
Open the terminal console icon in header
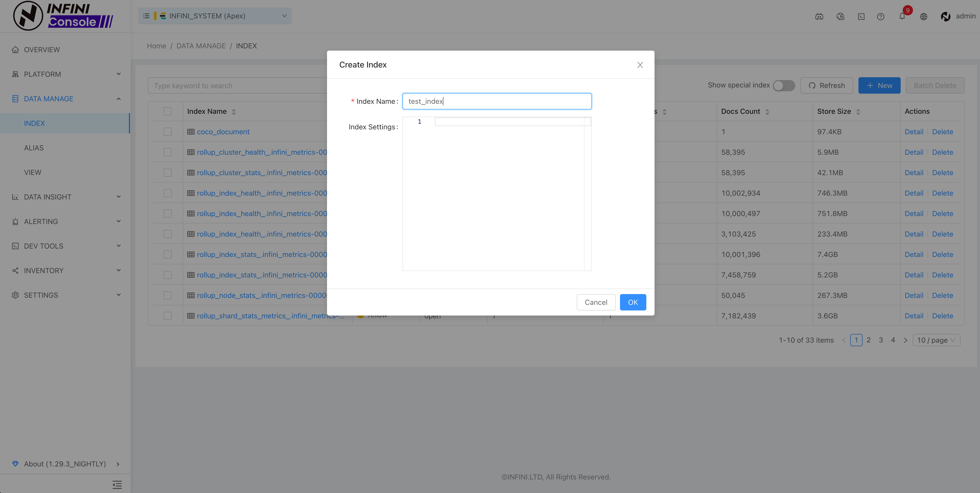coord(861,16)
